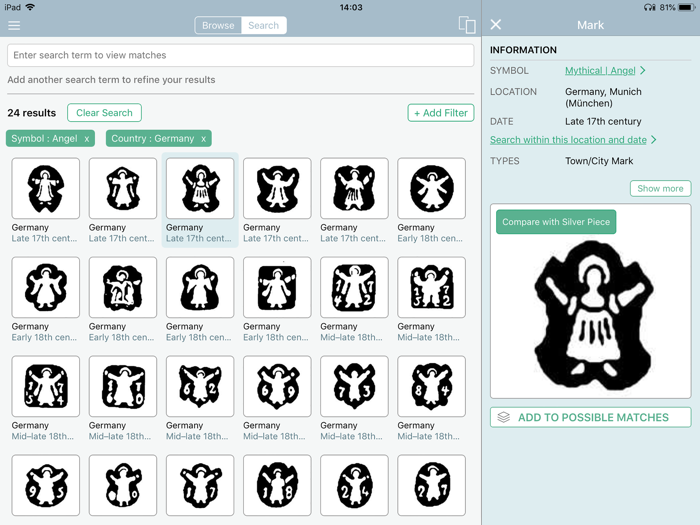Select the fourth Late 17th century angel mark
This screenshot has height=525, width=700.
click(x=277, y=188)
